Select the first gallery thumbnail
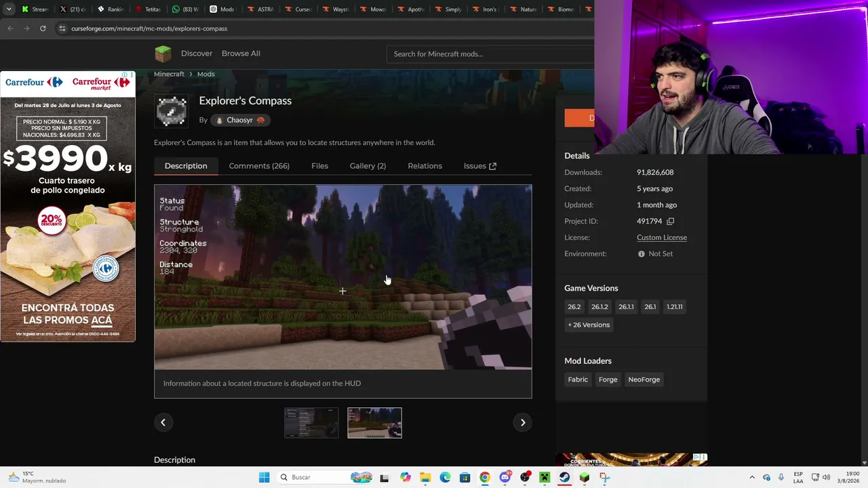Viewport: 868px width, 488px height. pos(311,423)
